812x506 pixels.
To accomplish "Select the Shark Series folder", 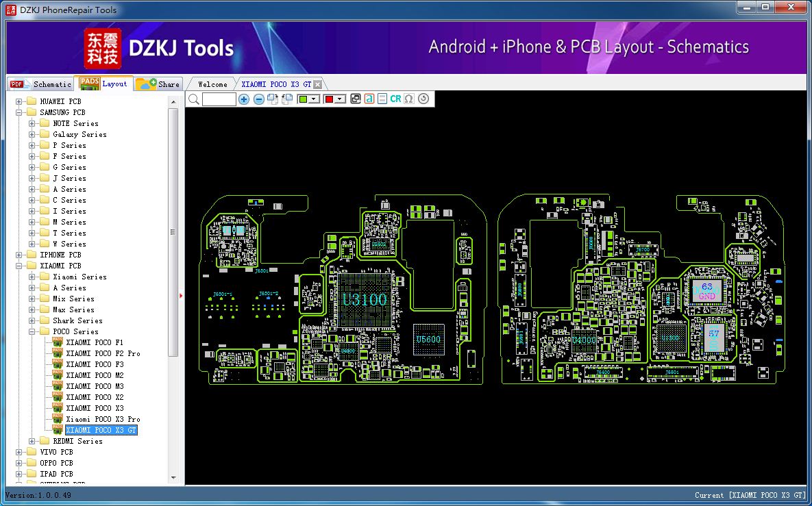I will point(77,320).
